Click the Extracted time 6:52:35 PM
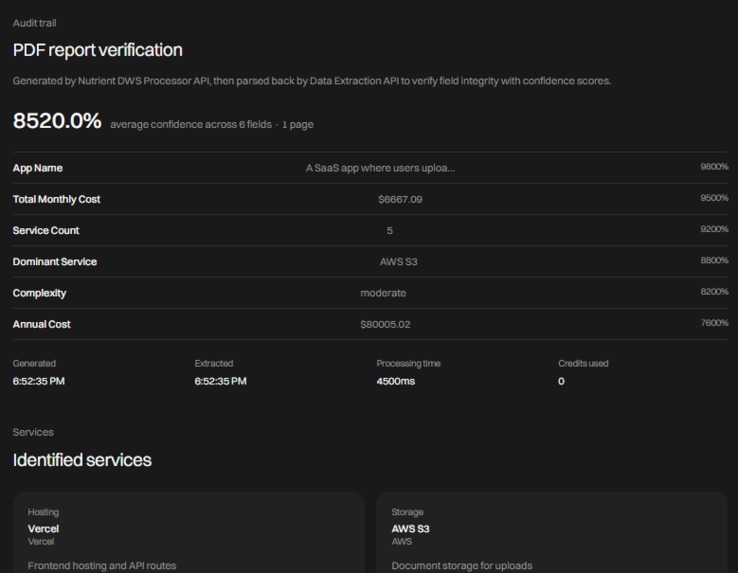 pos(221,381)
